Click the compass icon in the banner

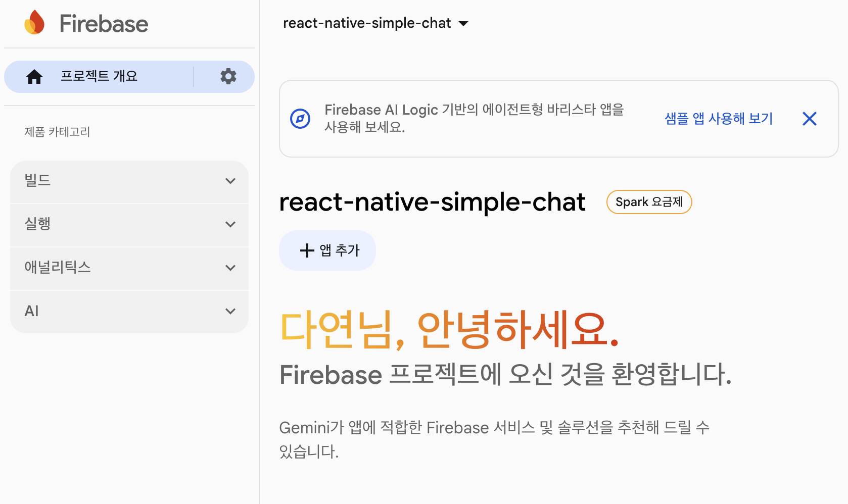[x=300, y=119]
